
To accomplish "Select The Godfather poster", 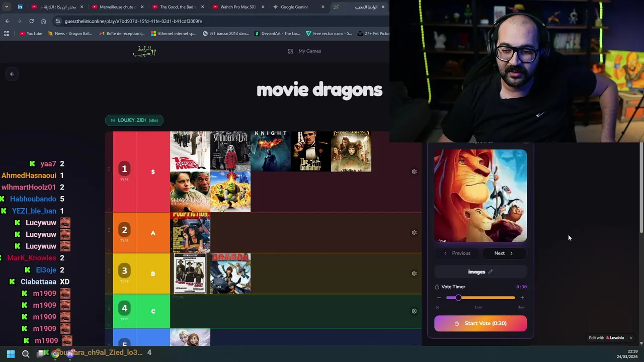I will click(311, 151).
